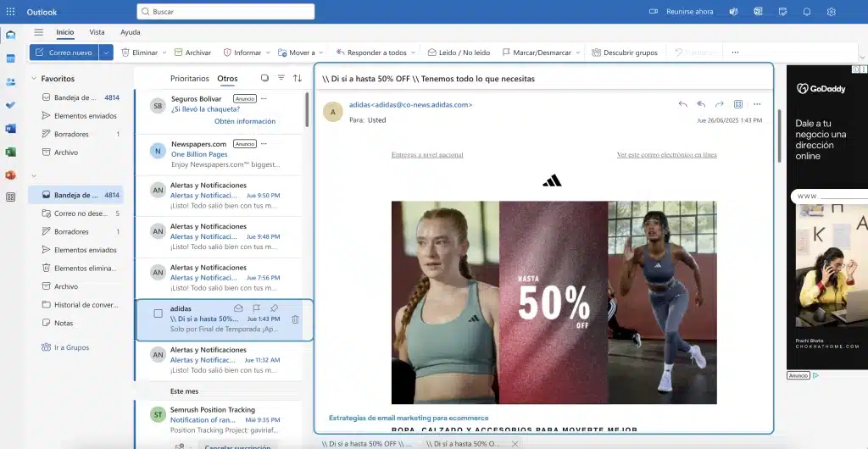Open Teams chat icon in header
This screenshot has height=449, width=868.
[x=733, y=12]
